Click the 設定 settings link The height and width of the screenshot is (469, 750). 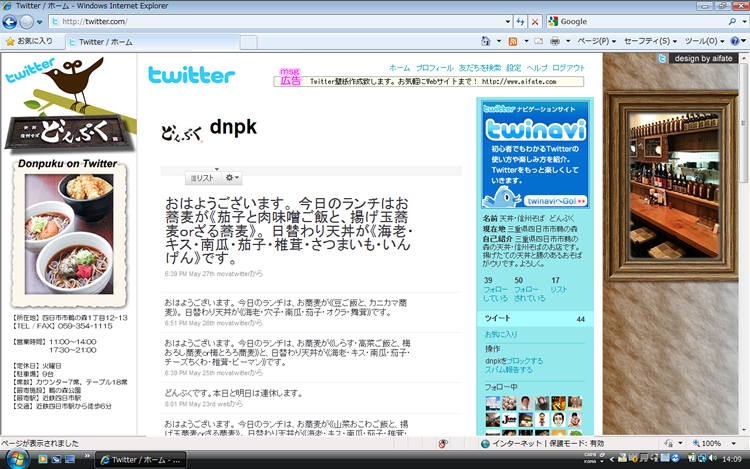(514, 68)
